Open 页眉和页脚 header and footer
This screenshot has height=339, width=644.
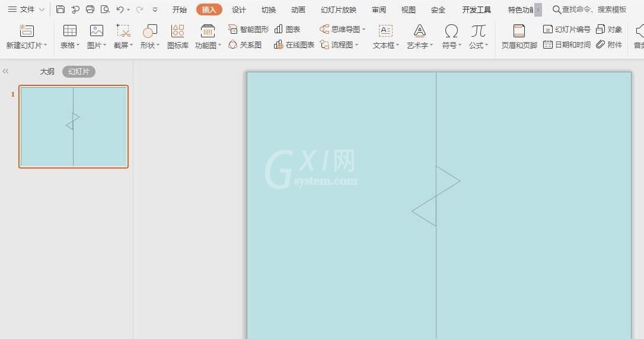pos(519,36)
